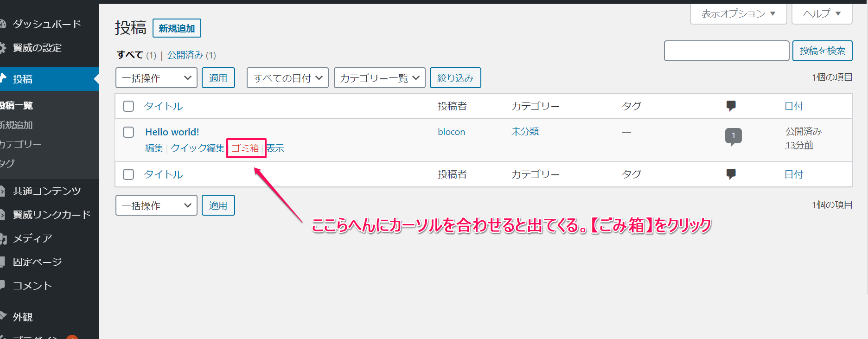The image size is (868, 339).
Task: Open the ヘルプ help tab
Action: [x=822, y=14]
